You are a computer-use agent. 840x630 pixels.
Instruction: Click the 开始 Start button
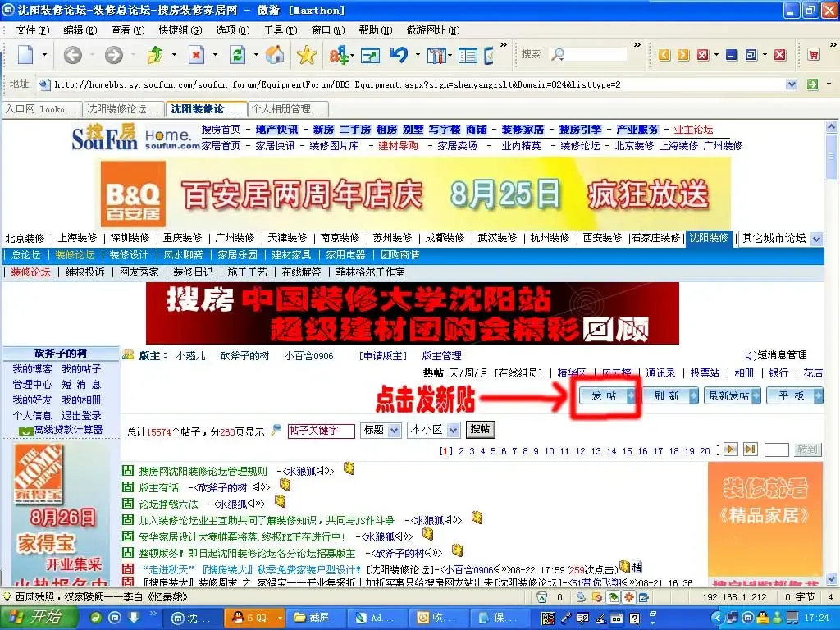(39, 618)
